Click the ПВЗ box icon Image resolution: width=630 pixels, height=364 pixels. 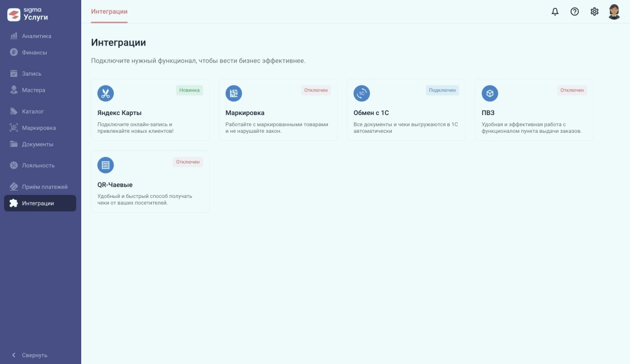click(x=490, y=93)
